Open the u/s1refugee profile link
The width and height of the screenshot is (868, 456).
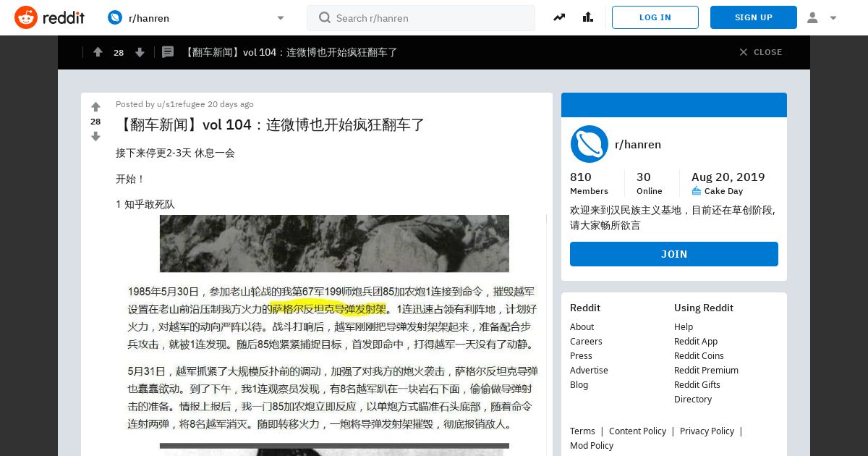tap(181, 104)
